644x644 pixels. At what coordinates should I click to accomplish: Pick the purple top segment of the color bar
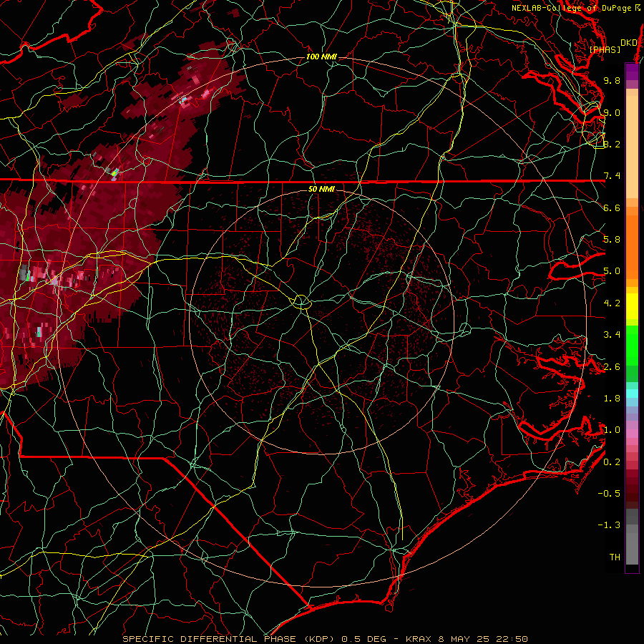[632, 72]
